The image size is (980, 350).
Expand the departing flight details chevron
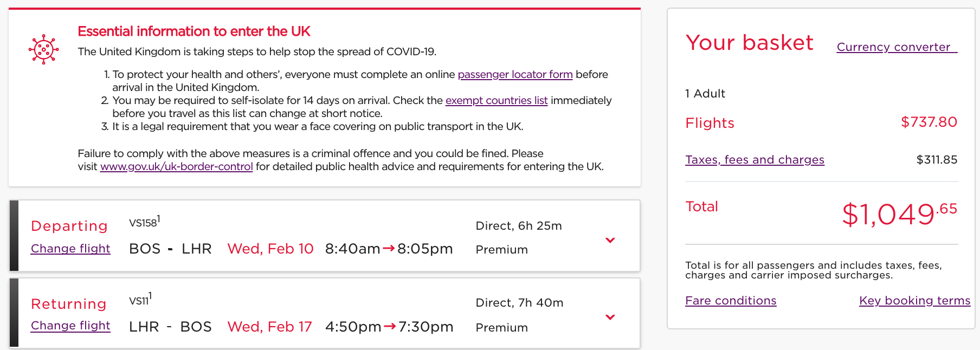(x=610, y=240)
